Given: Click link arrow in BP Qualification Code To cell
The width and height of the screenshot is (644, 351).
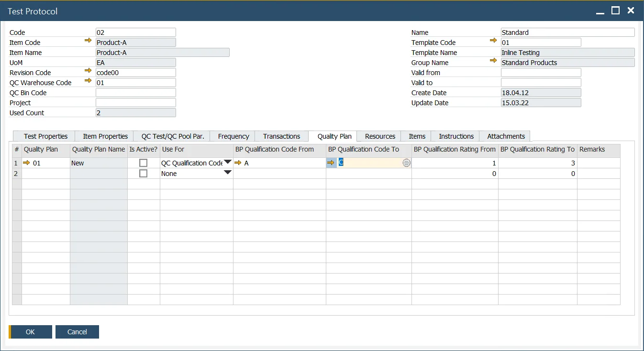Looking at the screenshot, I should (332, 163).
